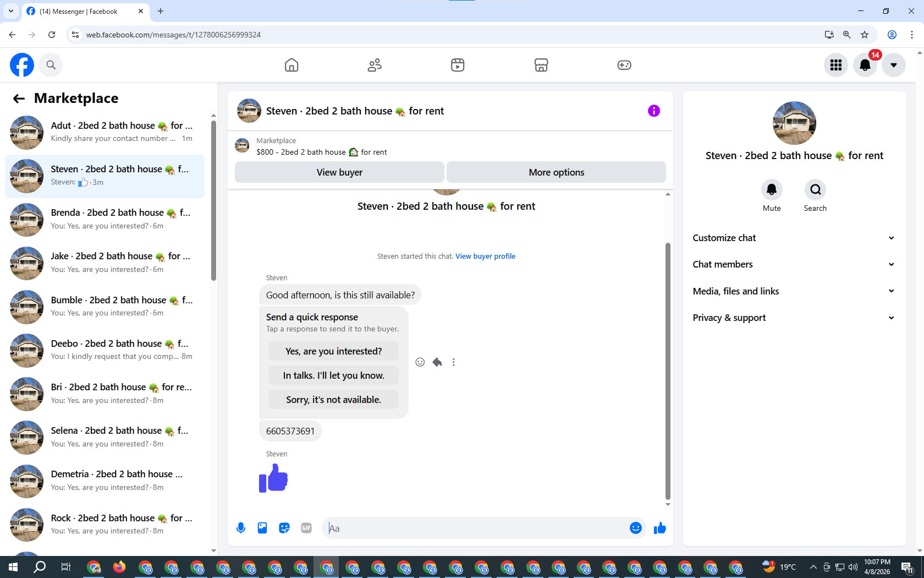Click the View buyer button
The width and height of the screenshot is (924, 578).
click(339, 172)
